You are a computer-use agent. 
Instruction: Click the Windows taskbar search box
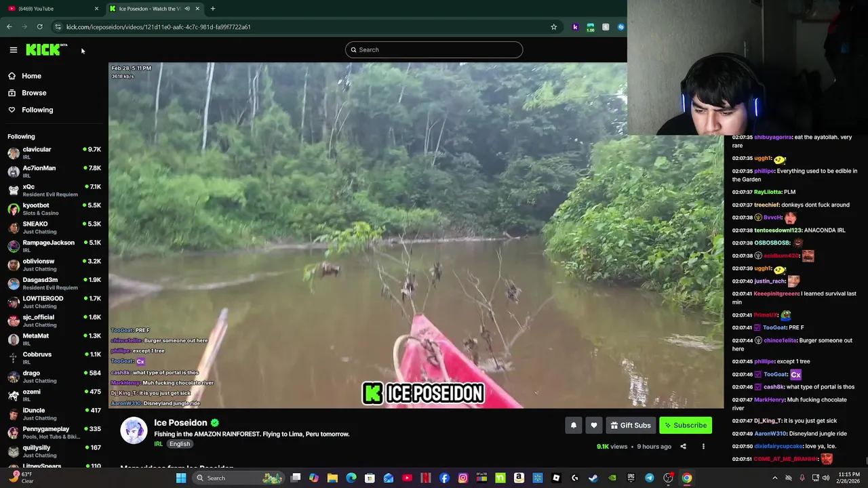239,478
